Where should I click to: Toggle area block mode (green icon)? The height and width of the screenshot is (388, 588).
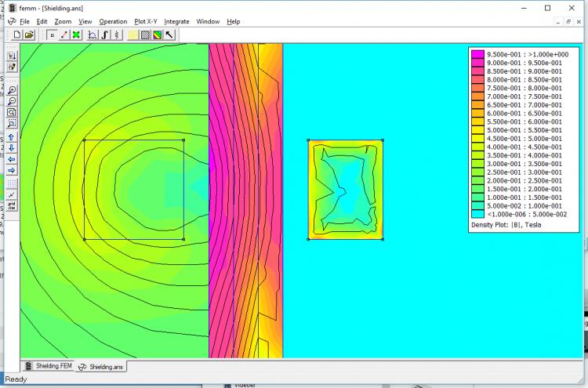pos(76,34)
